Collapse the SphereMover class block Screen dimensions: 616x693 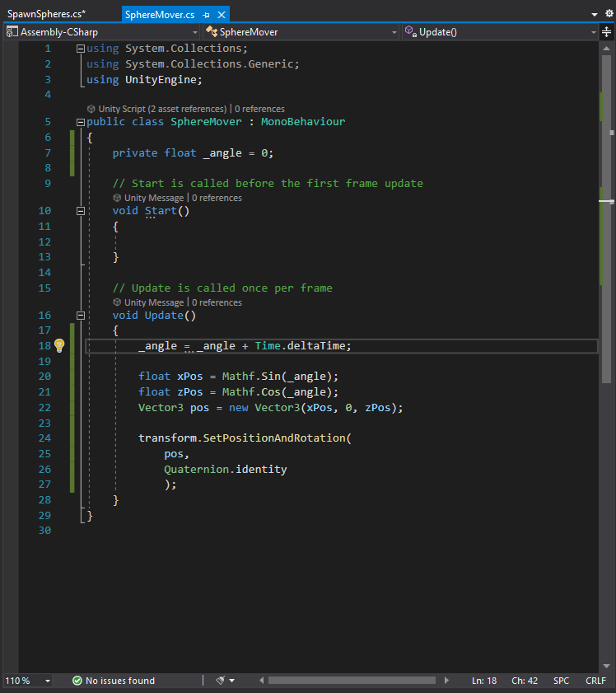[81, 122]
